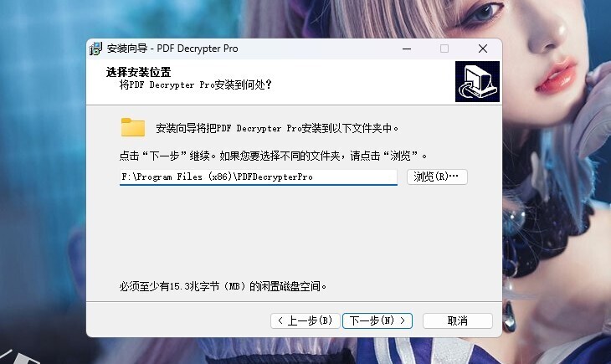Click the 15.3兆字节 disk space notice

coord(223,286)
